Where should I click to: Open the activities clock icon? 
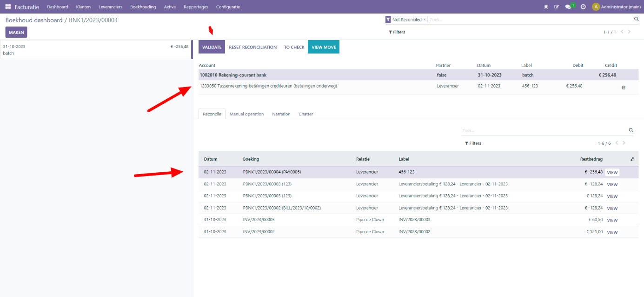(583, 7)
